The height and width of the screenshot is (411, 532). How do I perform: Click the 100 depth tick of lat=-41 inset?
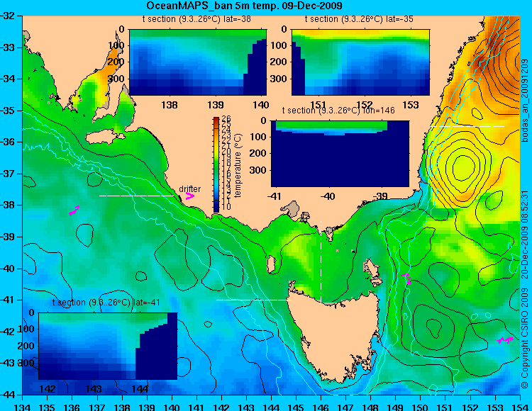click(26, 329)
